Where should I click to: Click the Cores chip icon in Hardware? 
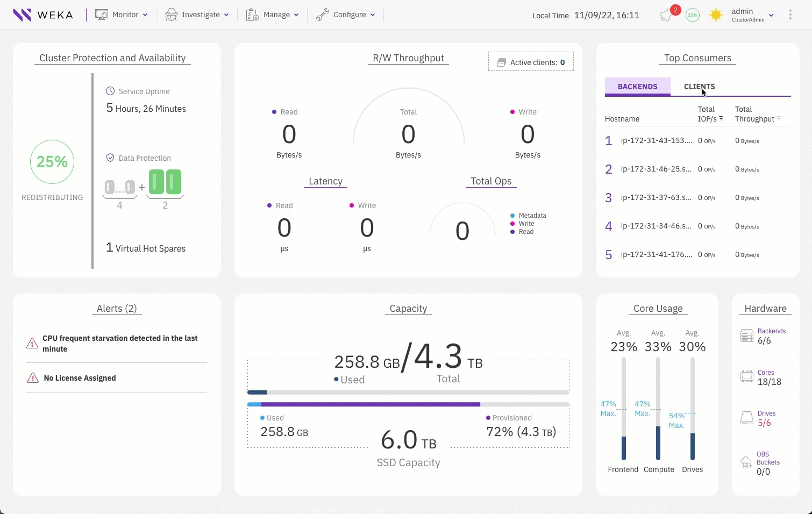coord(747,376)
